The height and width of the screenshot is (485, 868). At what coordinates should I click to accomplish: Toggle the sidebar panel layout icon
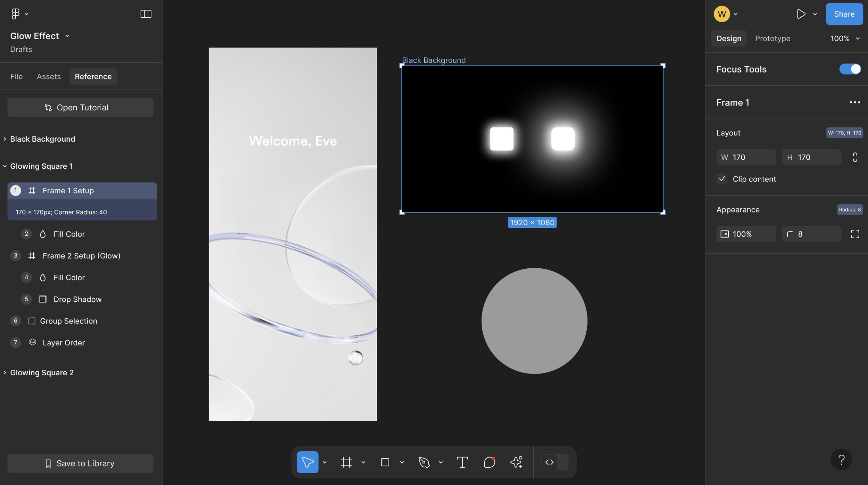(x=146, y=14)
